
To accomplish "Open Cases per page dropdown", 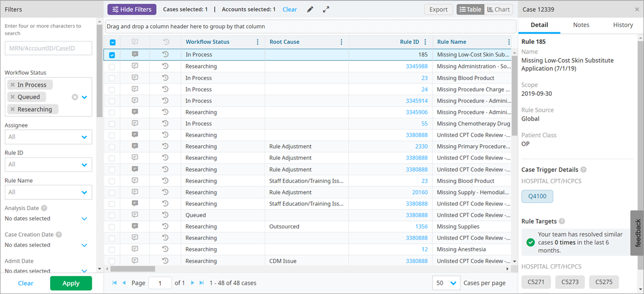I will [x=446, y=283].
